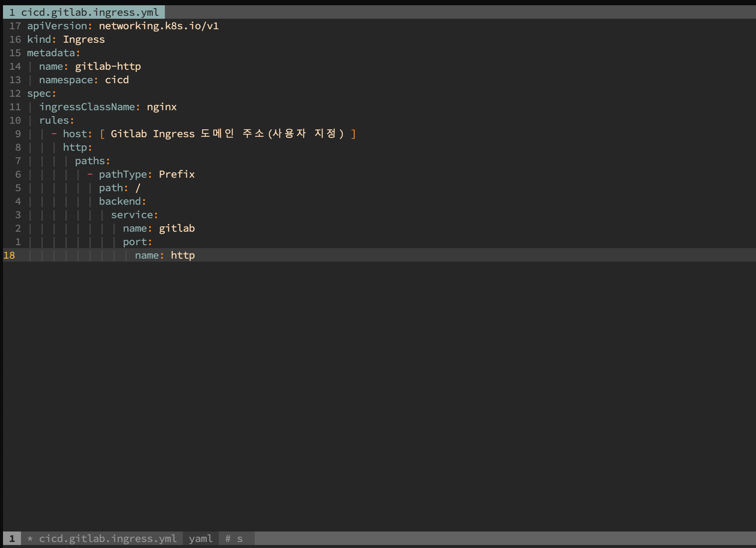Click the namespace value cicd

[117, 80]
